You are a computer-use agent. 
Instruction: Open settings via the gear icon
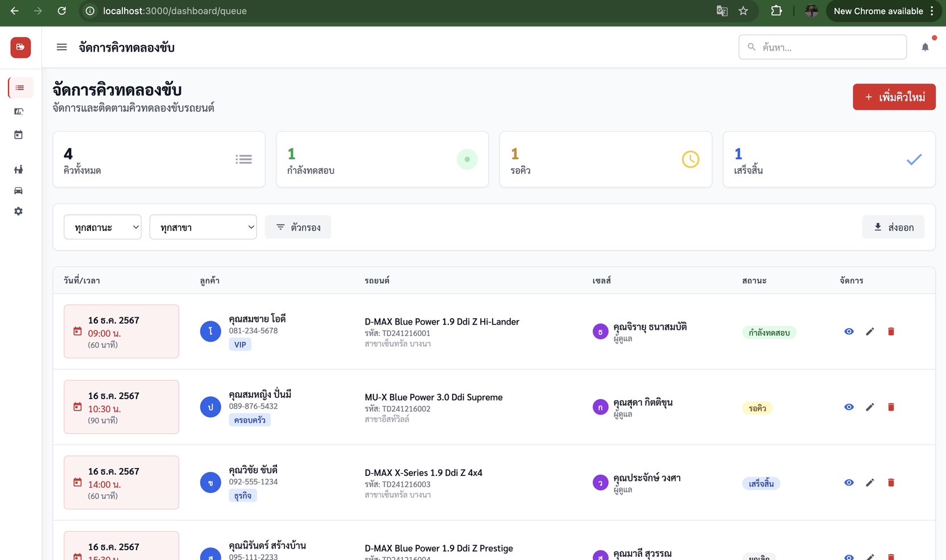coord(19,211)
